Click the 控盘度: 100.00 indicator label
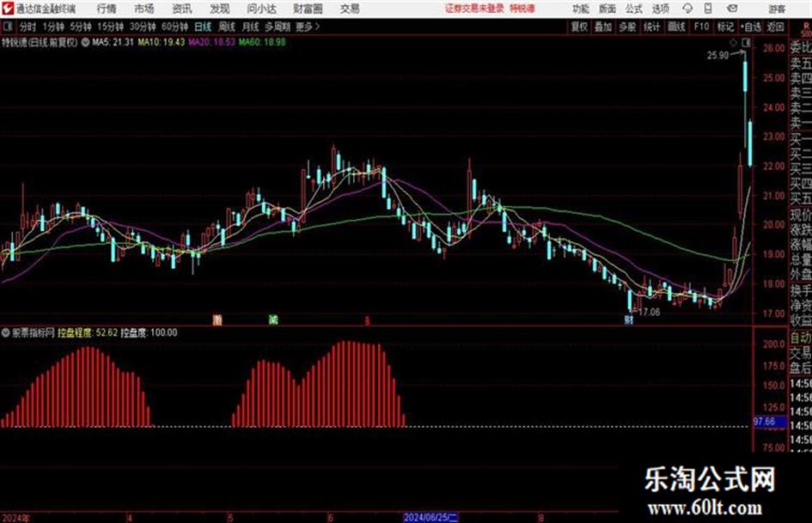Image resolution: width=812 pixels, height=523 pixels. tap(150, 332)
